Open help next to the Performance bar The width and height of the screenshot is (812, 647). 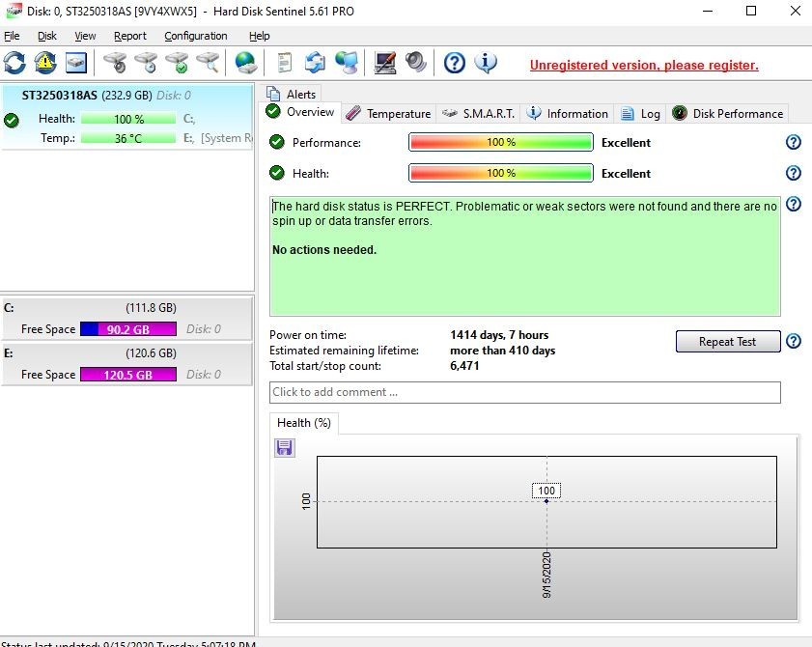794,142
